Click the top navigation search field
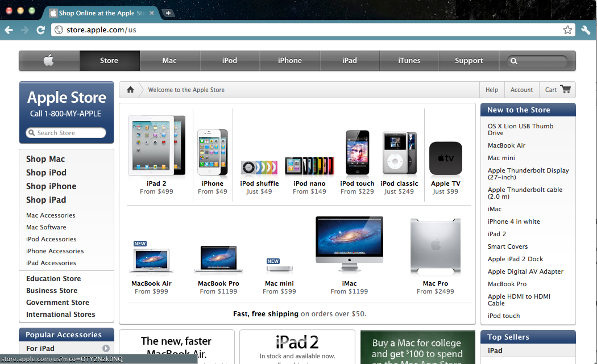 click(537, 61)
